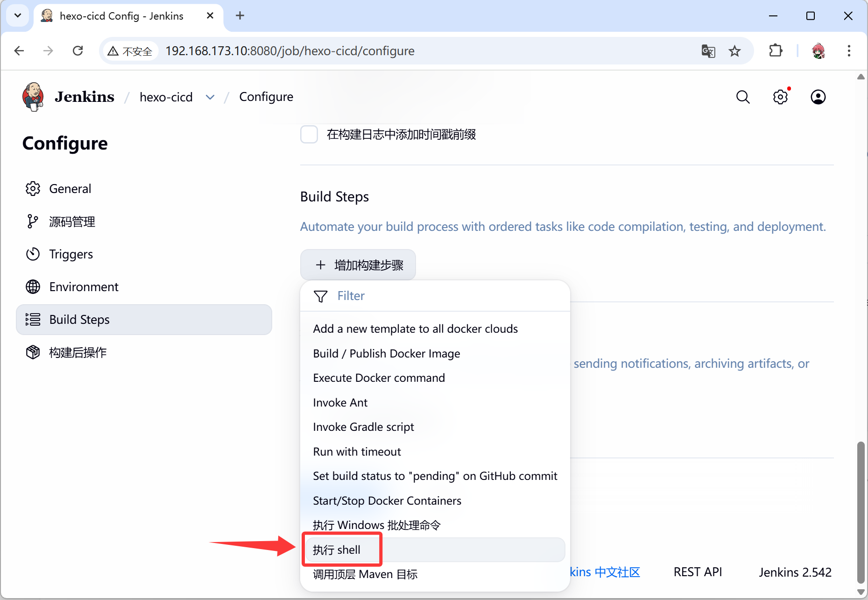
Task: Expand the hexo-cicd breadcrumb dropdown chevron
Action: 210,97
